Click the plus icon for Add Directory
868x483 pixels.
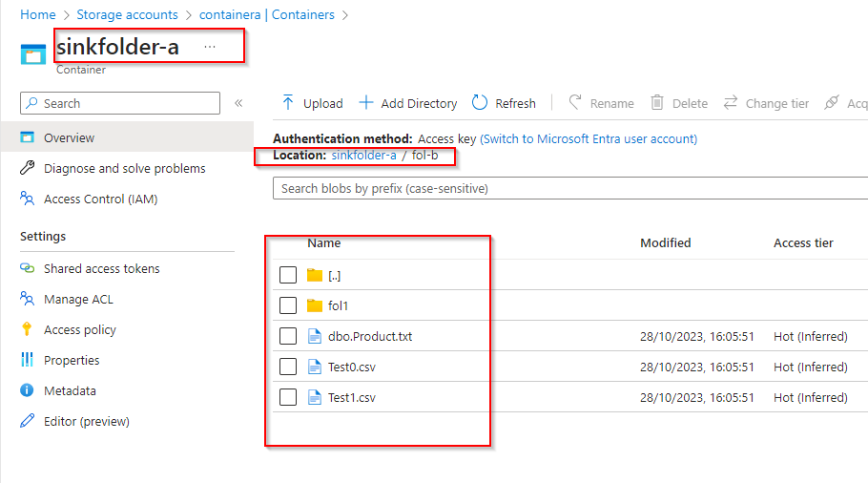click(x=366, y=102)
